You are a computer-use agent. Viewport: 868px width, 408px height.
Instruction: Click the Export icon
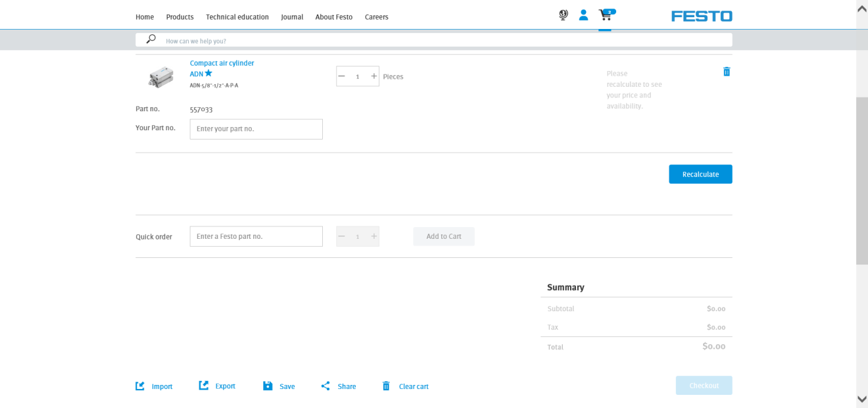point(204,386)
